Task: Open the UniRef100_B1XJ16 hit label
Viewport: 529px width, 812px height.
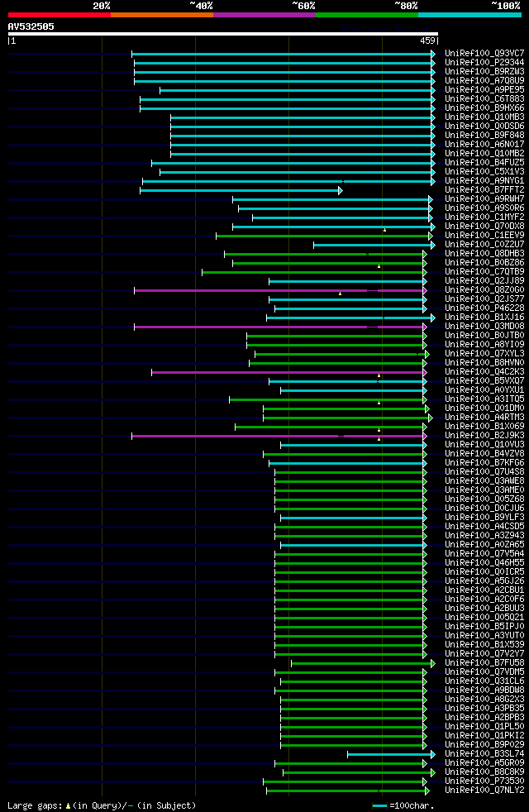Action: (x=484, y=318)
